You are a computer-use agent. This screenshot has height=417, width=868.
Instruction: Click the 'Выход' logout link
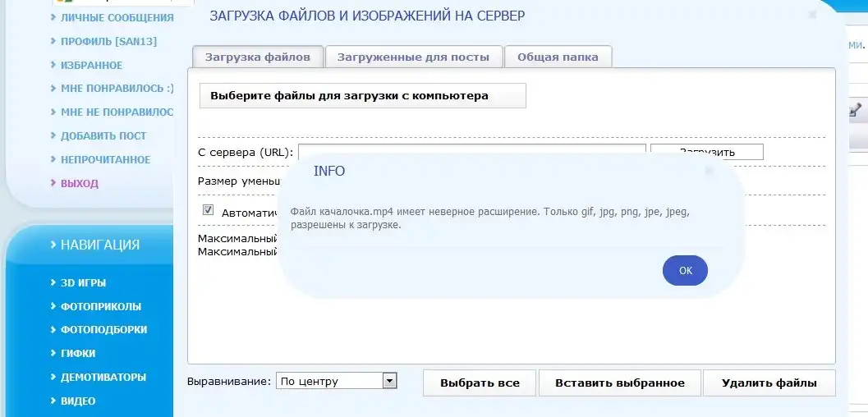point(79,183)
